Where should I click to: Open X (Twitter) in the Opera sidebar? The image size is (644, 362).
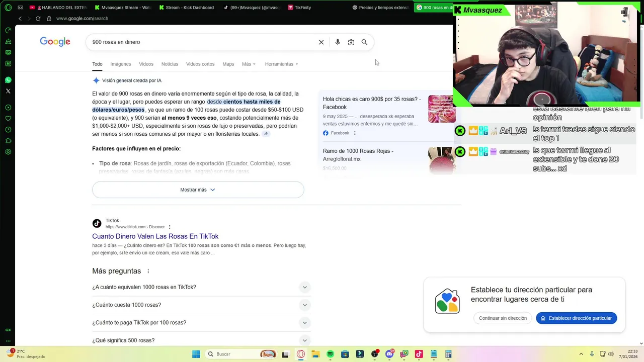click(x=8, y=91)
